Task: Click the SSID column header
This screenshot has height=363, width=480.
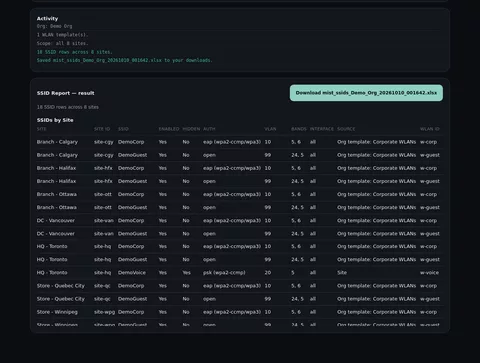Action: [x=123, y=129]
